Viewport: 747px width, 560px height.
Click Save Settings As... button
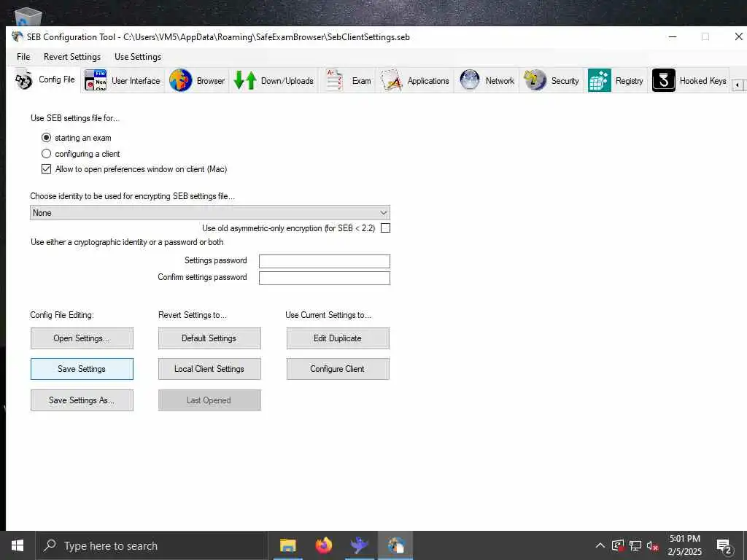click(82, 400)
